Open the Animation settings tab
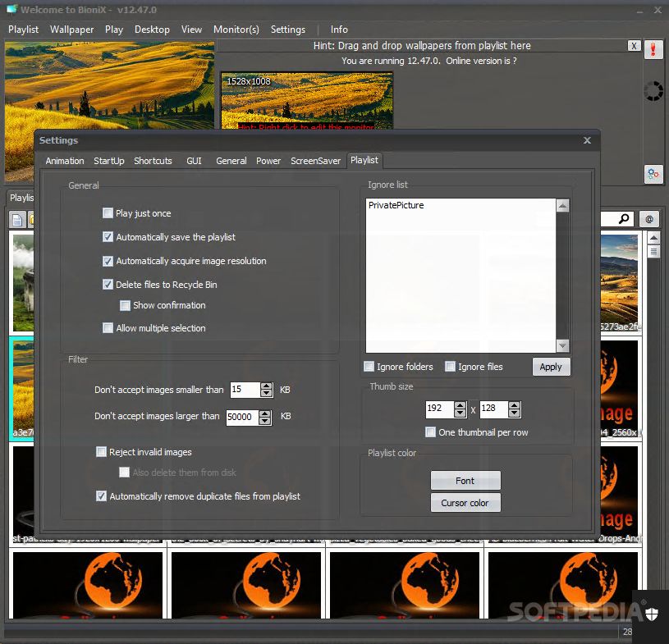The height and width of the screenshot is (644, 669). point(65,161)
